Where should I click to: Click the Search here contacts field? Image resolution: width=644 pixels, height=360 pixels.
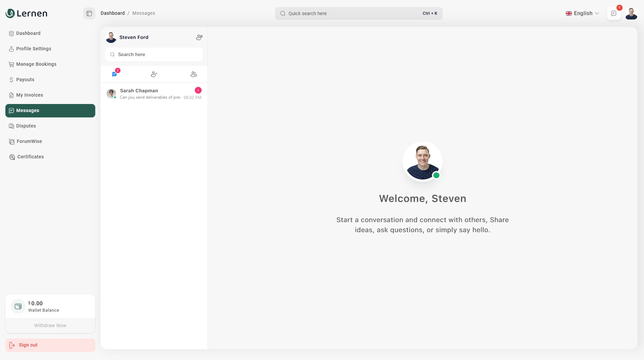click(154, 54)
